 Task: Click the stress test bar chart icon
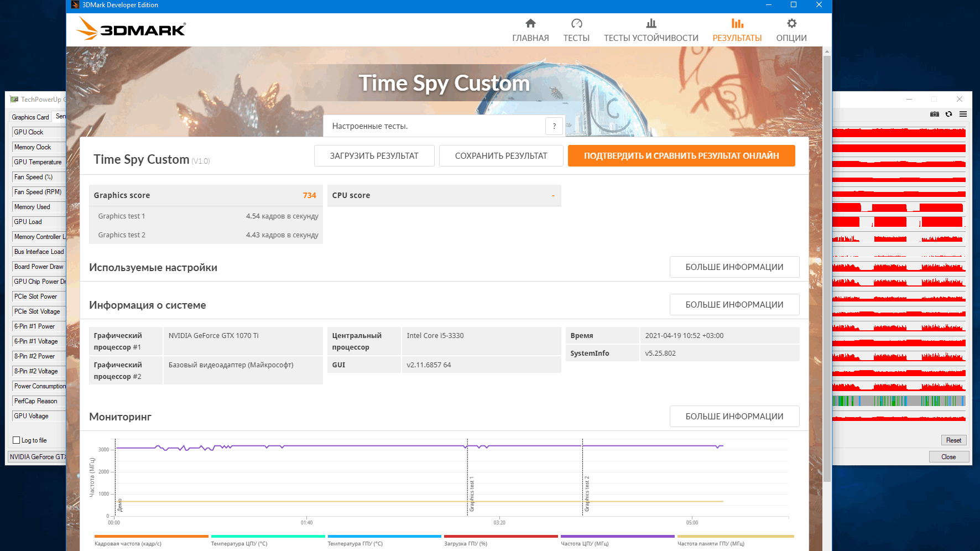pos(651,23)
